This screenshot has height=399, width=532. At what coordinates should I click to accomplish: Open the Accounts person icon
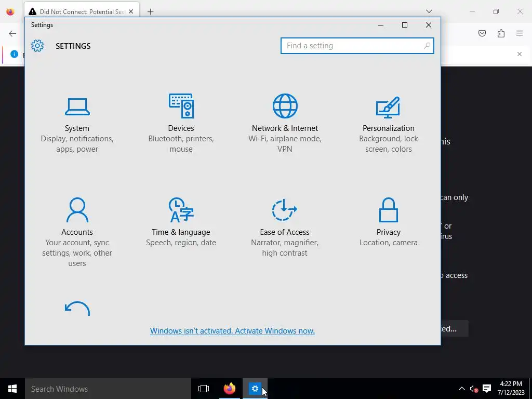point(77,210)
